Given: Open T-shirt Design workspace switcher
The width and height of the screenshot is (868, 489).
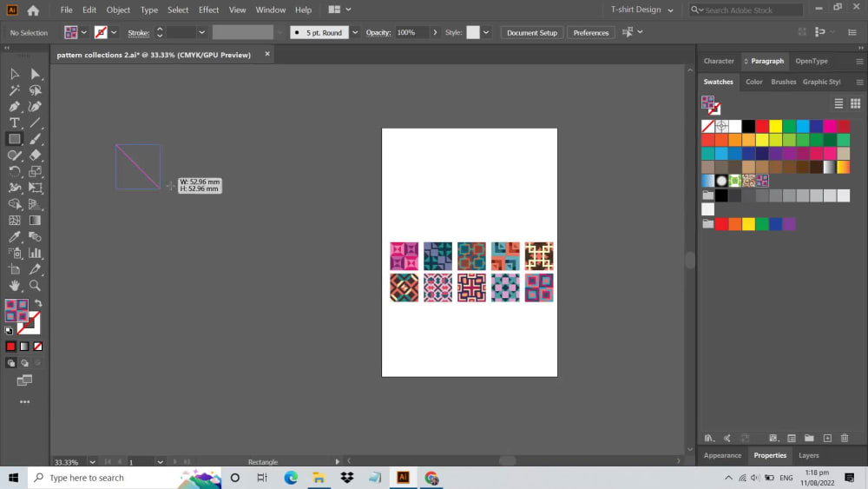Looking at the screenshot, I should tap(641, 10).
